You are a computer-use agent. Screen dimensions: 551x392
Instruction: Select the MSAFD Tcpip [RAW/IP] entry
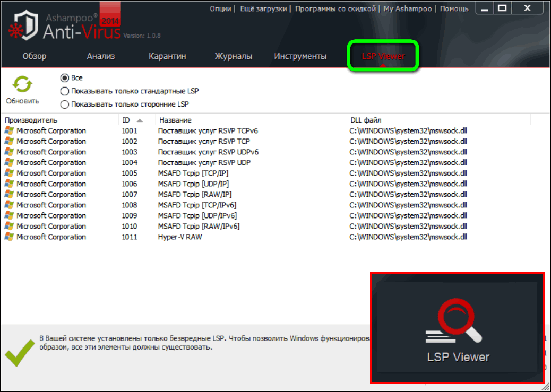click(x=195, y=194)
